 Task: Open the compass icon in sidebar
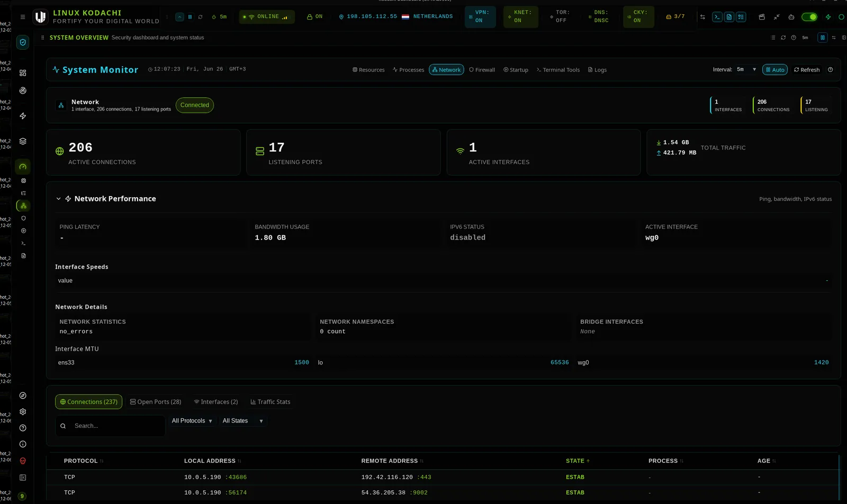coord(23,396)
